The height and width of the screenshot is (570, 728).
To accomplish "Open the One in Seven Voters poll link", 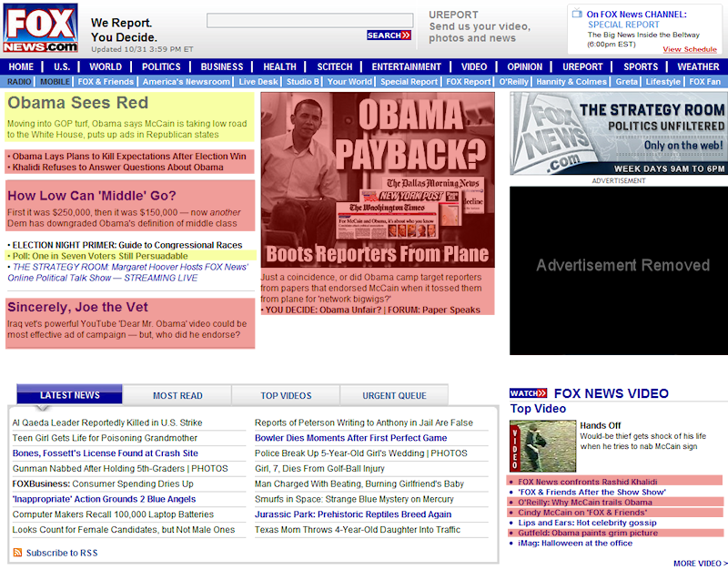I will (100, 256).
